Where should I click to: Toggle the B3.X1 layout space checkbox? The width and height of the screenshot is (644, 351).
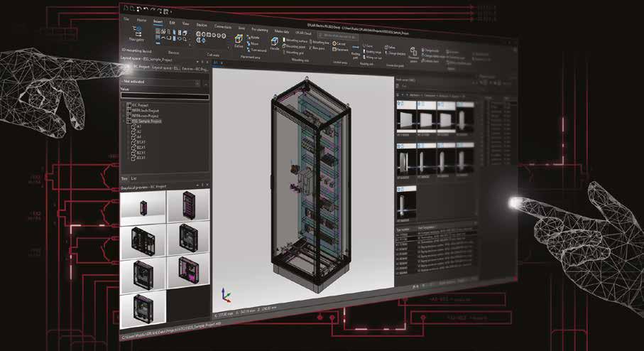tap(133, 158)
